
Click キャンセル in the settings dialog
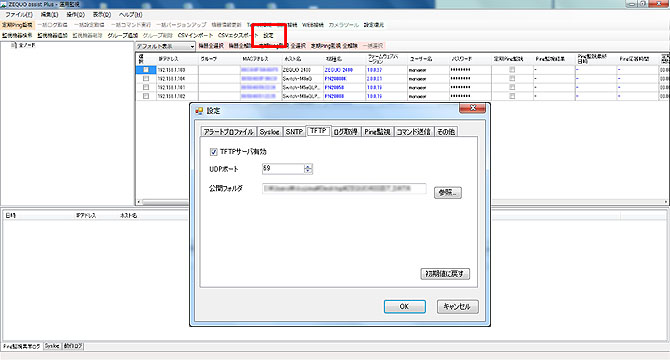pos(457,307)
